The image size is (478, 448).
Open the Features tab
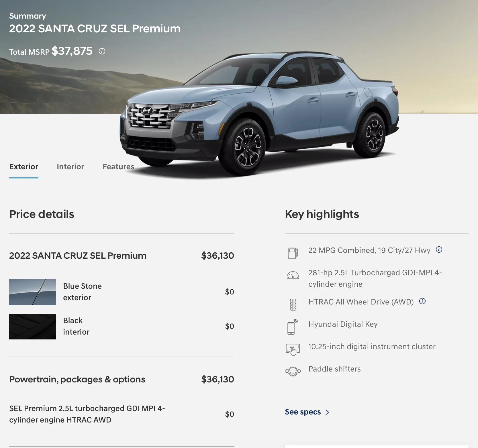[118, 167]
